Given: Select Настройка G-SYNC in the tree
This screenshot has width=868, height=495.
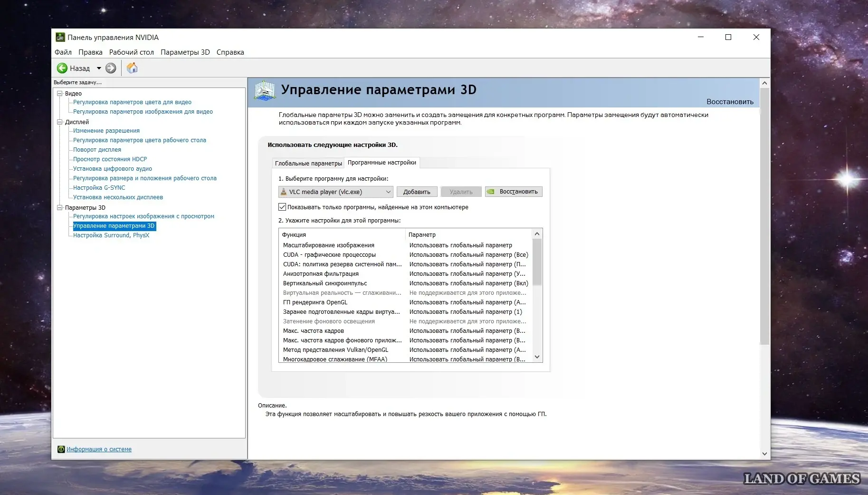Looking at the screenshot, I should [99, 188].
